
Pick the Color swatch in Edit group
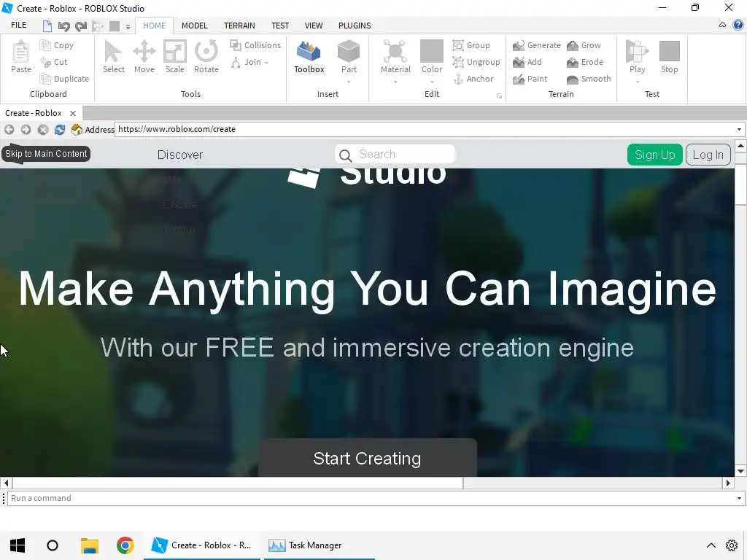point(432,52)
